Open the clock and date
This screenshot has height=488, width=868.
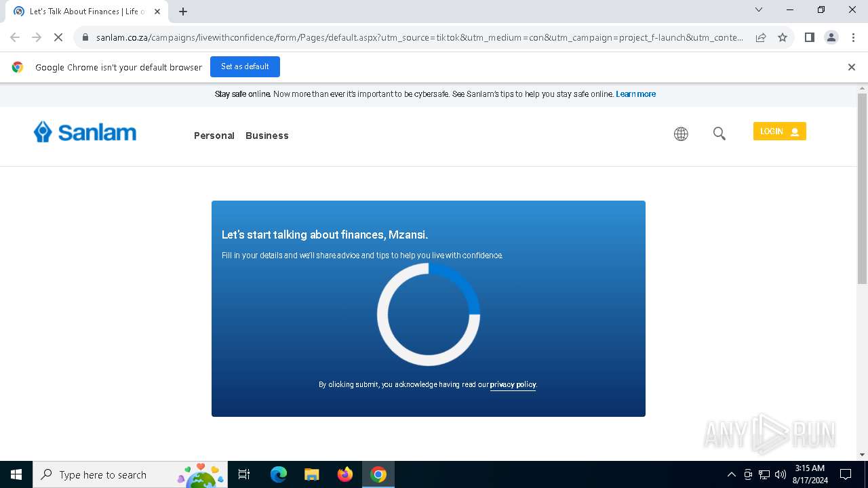pos(810,474)
